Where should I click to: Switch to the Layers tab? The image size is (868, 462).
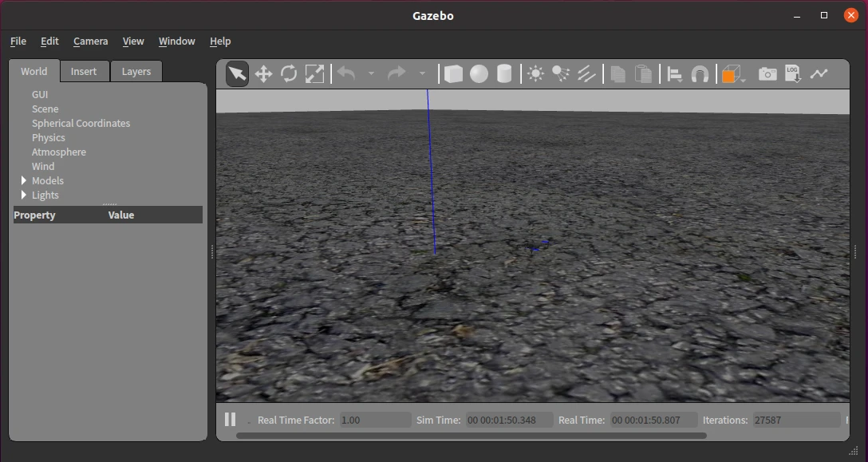point(136,72)
